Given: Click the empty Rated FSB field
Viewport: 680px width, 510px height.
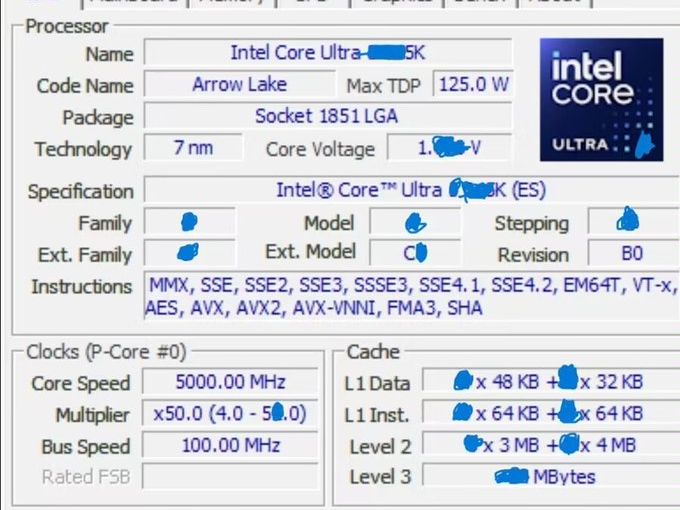Looking at the screenshot, I should click(230, 477).
